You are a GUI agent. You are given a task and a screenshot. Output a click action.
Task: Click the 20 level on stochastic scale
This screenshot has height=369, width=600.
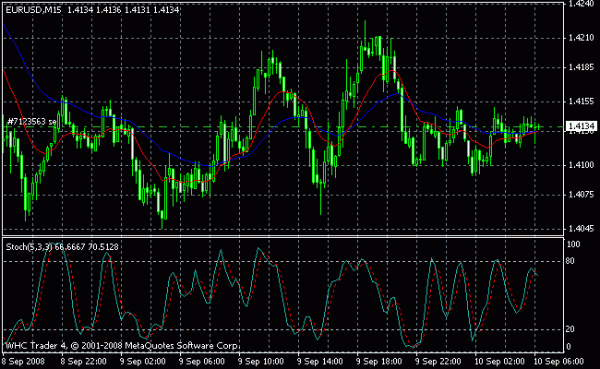pos(570,329)
